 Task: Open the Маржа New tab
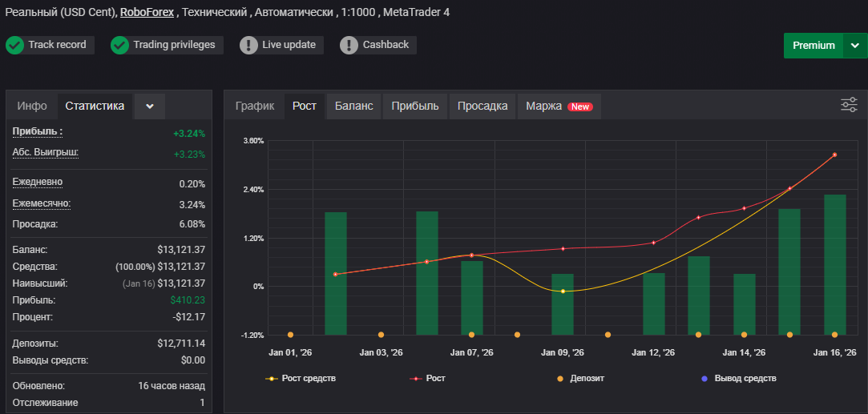[x=559, y=107]
